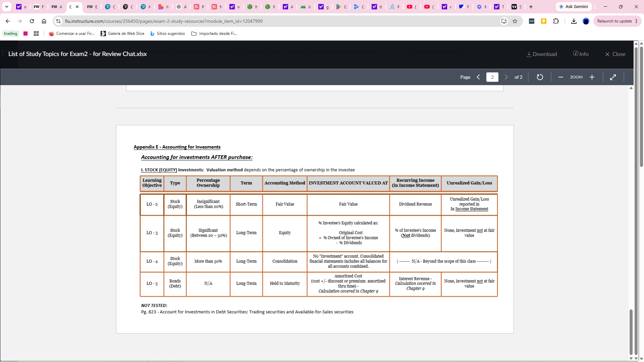Open the trading bookmark

click(11, 34)
